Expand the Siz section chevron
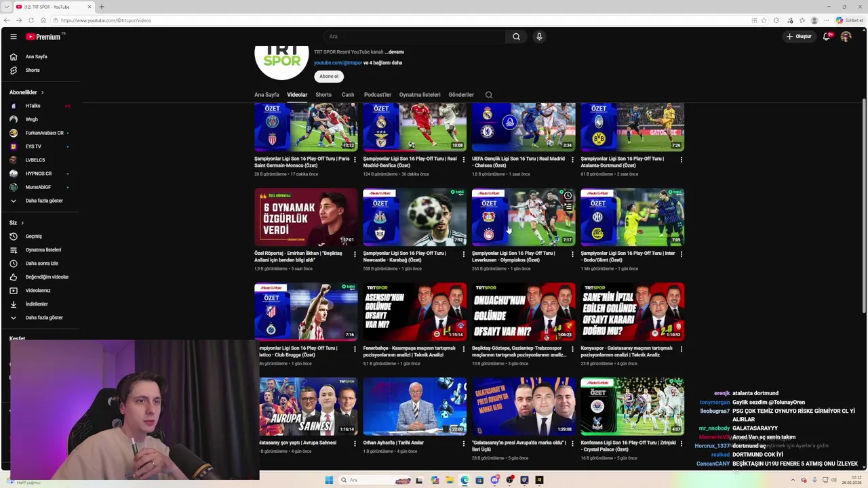This screenshot has width=868, height=488. pyautogui.click(x=22, y=223)
